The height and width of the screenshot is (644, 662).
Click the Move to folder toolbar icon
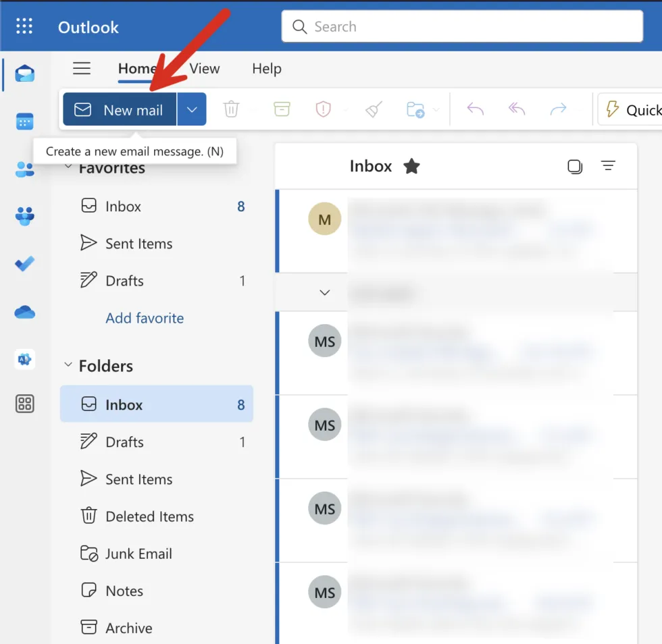pyautogui.click(x=415, y=109)
